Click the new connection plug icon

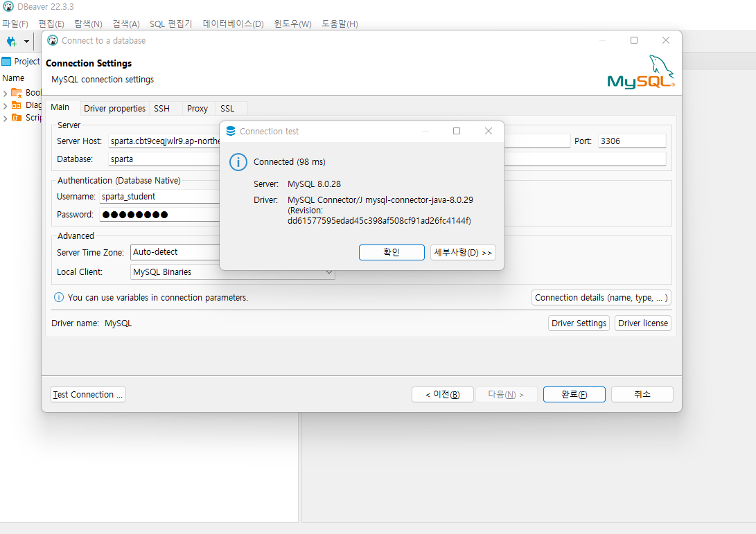(11, 42)
